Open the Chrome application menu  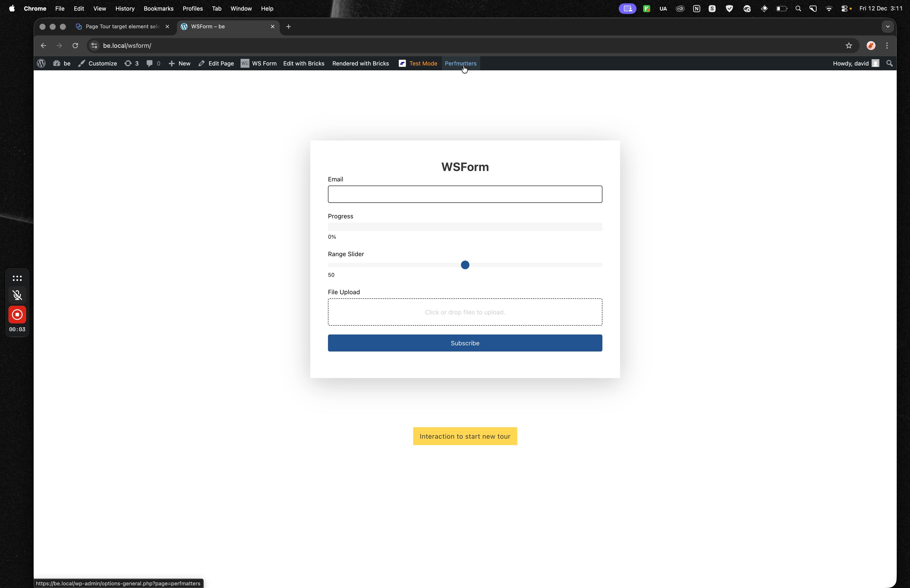(x=35, y=8)
